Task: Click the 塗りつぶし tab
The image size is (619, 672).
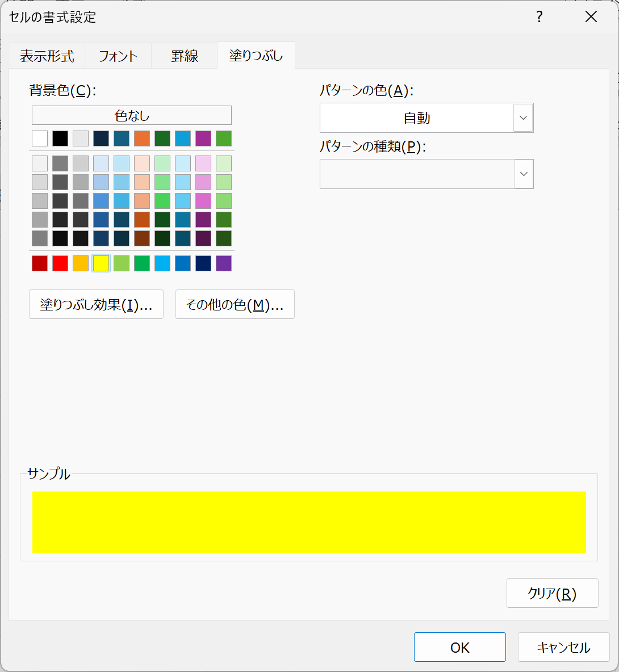Action: tap(256, 55)
